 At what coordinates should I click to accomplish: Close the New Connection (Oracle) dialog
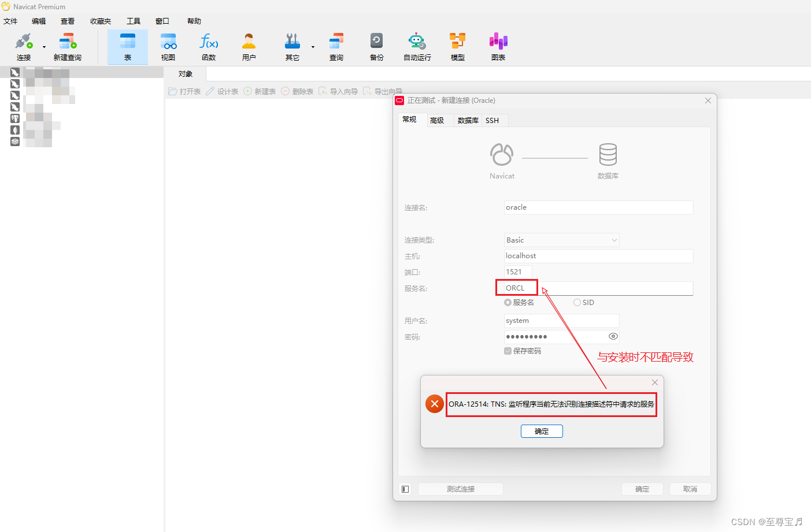click(708, 101)
